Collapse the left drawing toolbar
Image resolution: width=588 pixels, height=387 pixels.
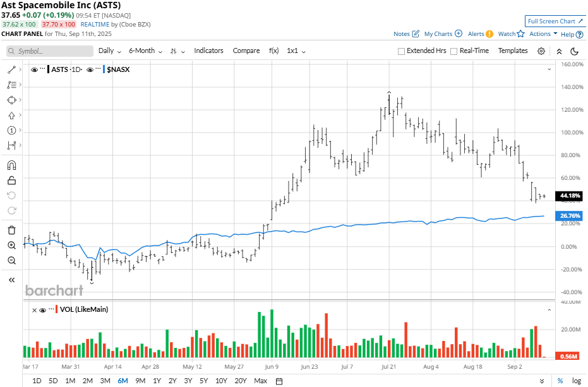[x=11, y=280]
